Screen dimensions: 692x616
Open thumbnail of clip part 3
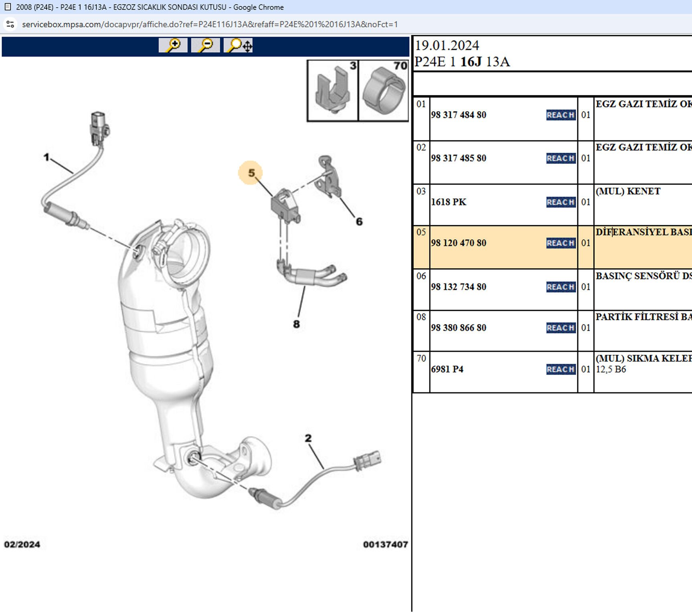[332, 91]
